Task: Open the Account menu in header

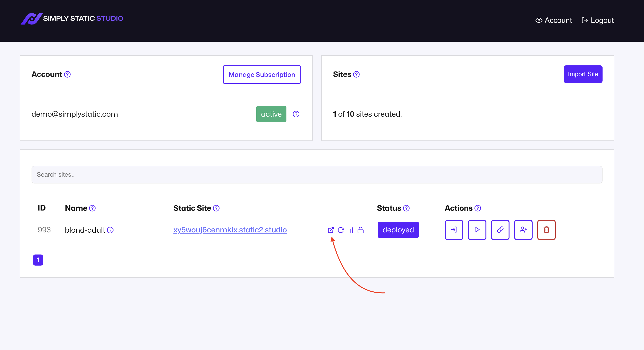Action: (x=554, y=20)
